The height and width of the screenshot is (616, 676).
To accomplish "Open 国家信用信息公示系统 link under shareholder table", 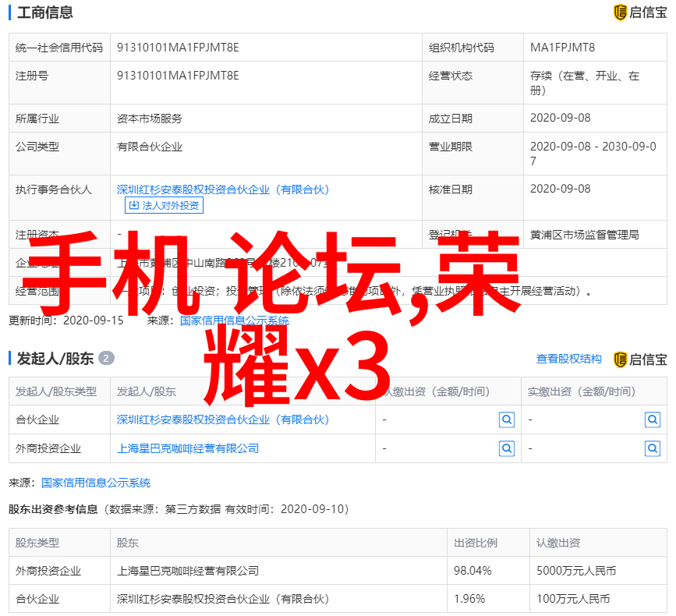I will tap(96, 483).
